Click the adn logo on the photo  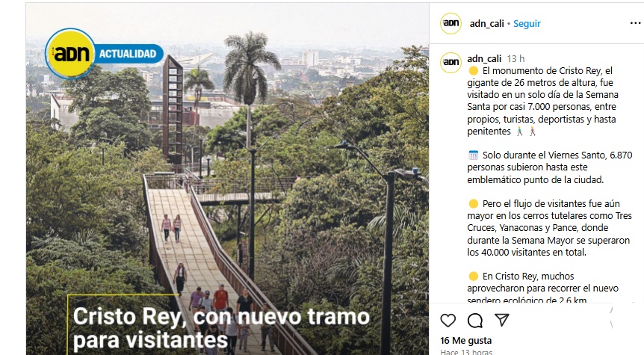[70, 53]
